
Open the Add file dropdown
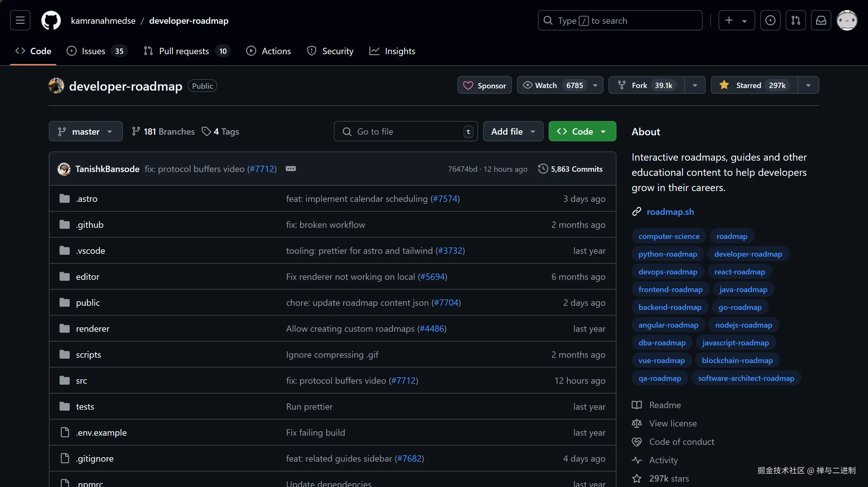tap(513, 131)
